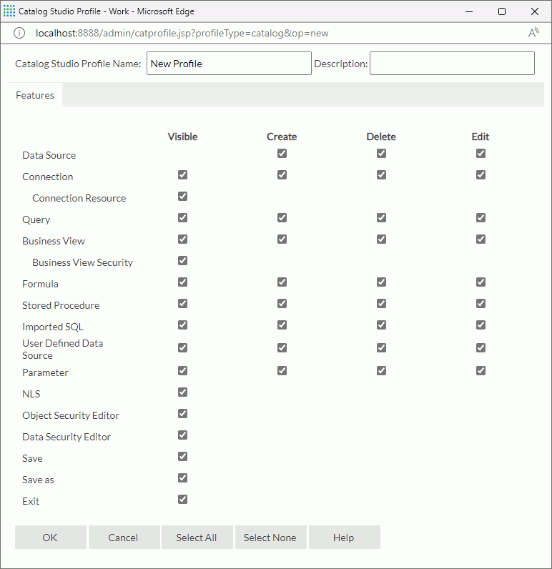This screenshot has width=552, height=569.
Task: Toggle Data Security Editor Visible checkbox
Action: (x=183, y=435)
